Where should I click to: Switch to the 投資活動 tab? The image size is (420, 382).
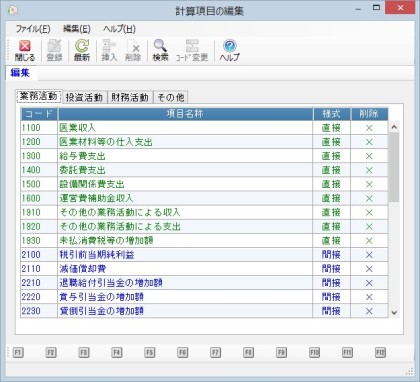click(x=84, y=97)
